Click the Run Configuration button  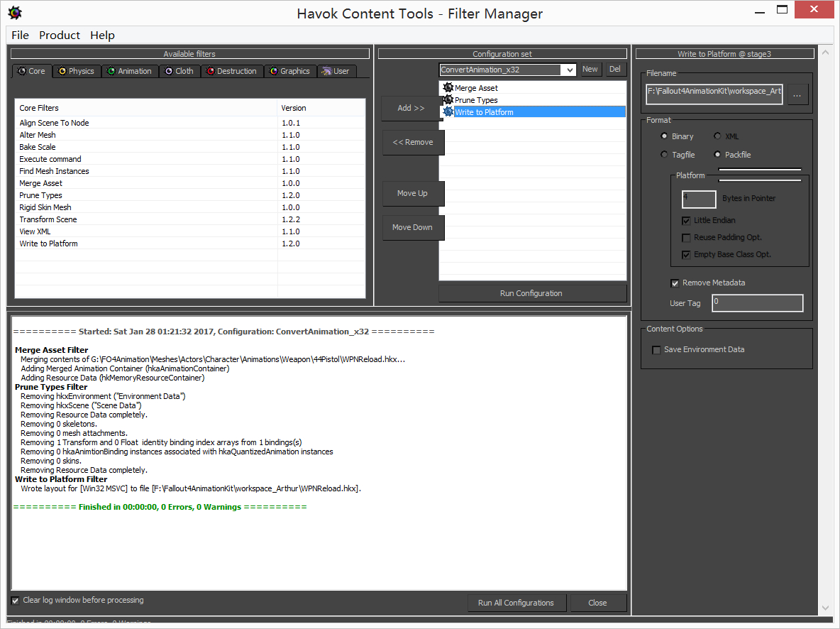pyautogui.click(x=532, y=293)
